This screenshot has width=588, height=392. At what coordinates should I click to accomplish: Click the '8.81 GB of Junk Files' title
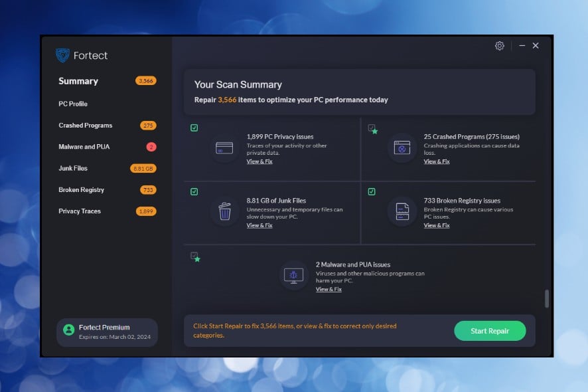coord(276,201)
